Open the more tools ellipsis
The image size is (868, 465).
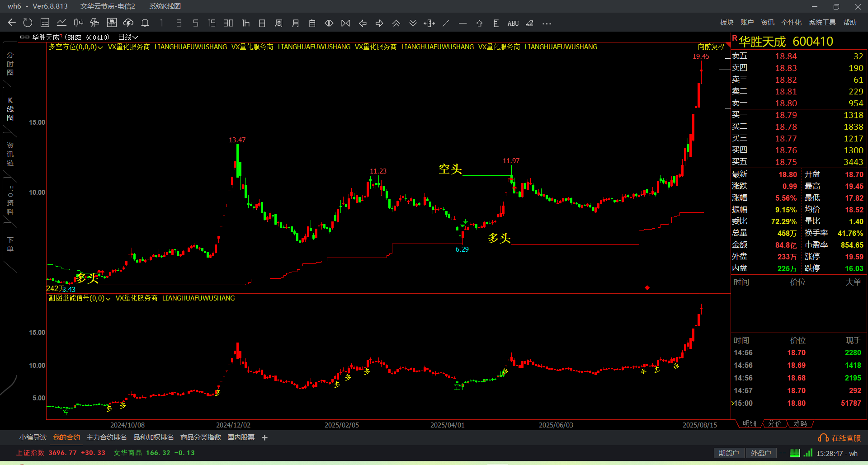pyautogui.click(x=547, y=23)
